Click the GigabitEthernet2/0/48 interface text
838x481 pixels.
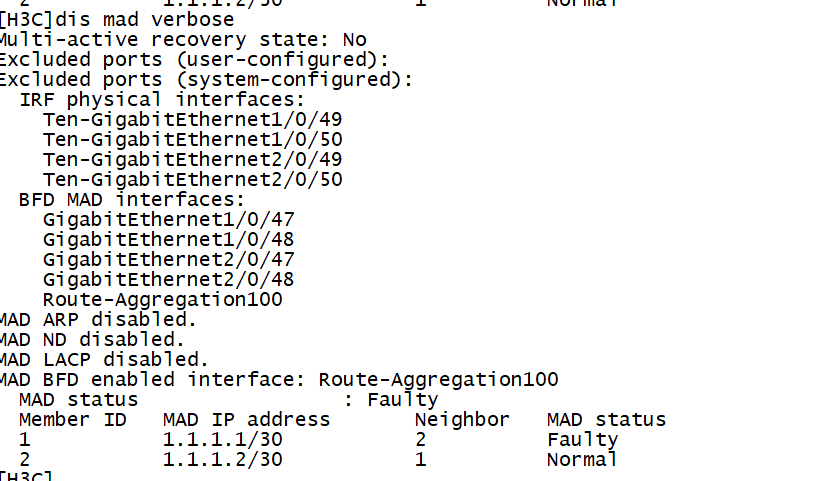[x=168, y=280]
